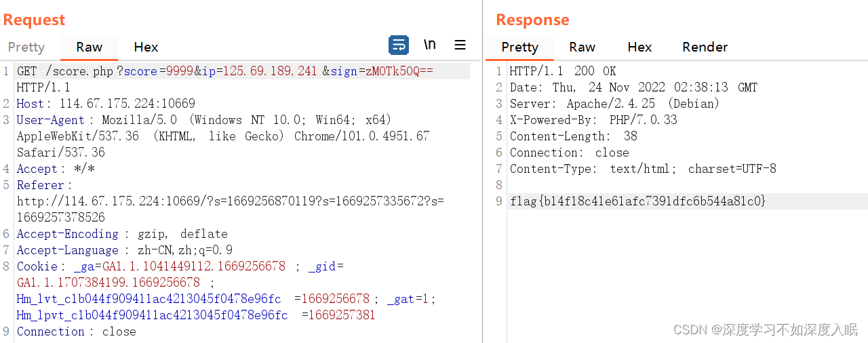The height and width of the screenshot is (343, 868).
Task: Click the Accept header line
Action: (56, 169)
